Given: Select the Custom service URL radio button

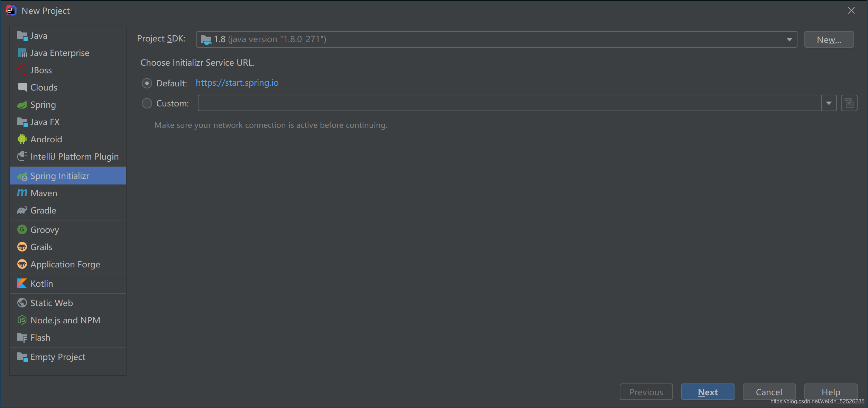Looking at the screenshot, I should [x=147, y=103].
